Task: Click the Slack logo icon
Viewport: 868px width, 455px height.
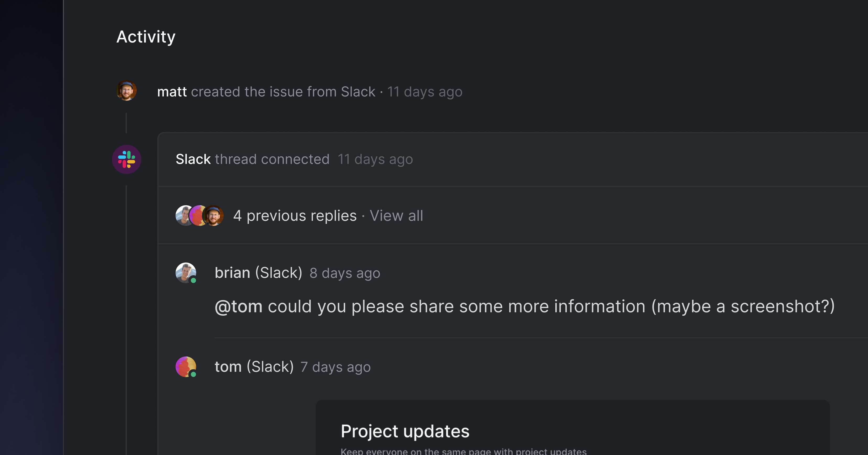Action: point(126,159)
